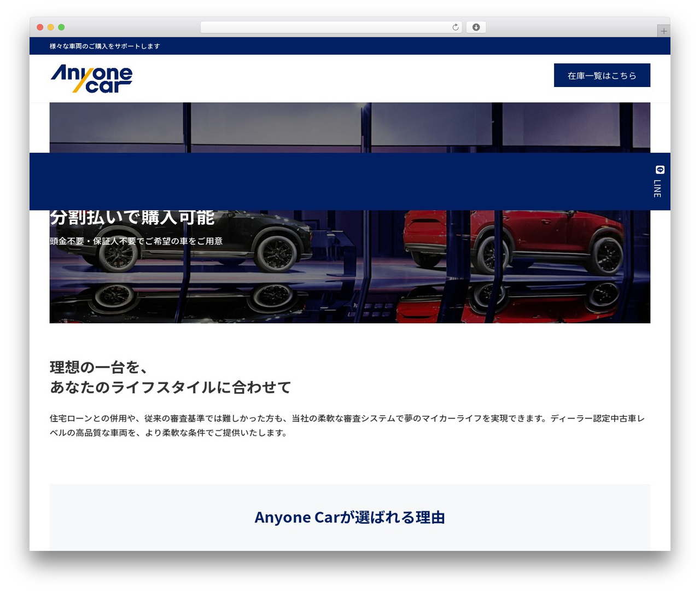Maximize the browser with green button

(x=61, y=27)
